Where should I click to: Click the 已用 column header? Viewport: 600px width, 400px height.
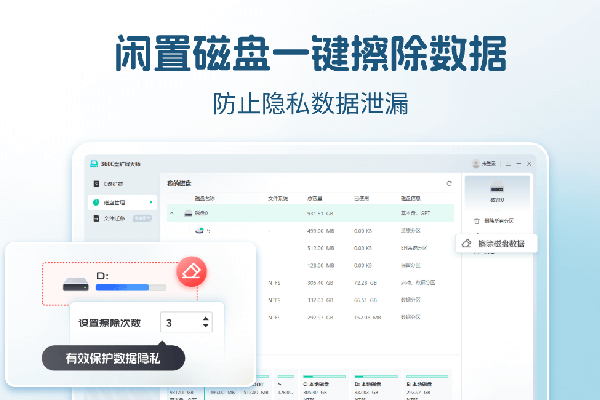coord(361,198)
